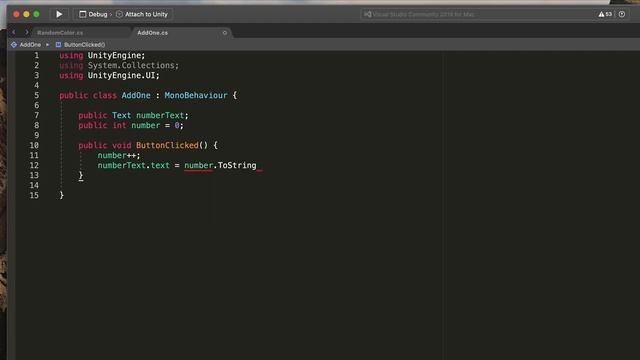Screen dimensions: 640x360
Task: Click the 'using UnityEngine;' line
Action: (102, 56)
